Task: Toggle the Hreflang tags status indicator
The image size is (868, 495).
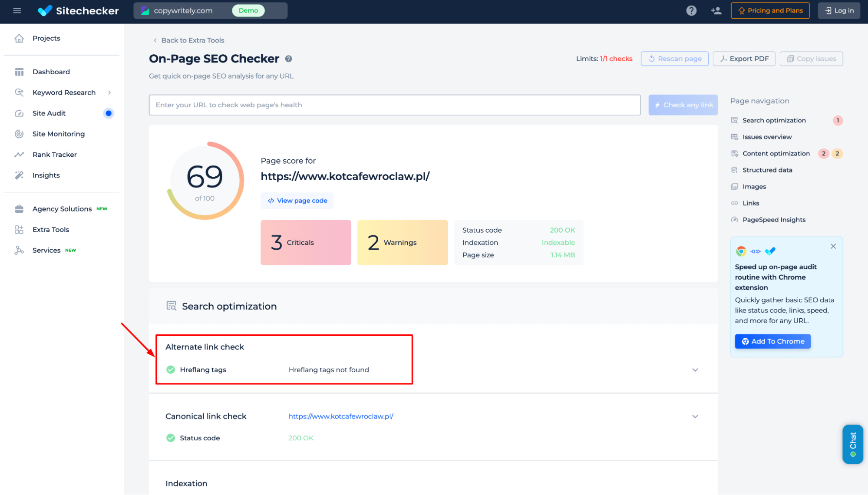Action: (x=171, y=370)
